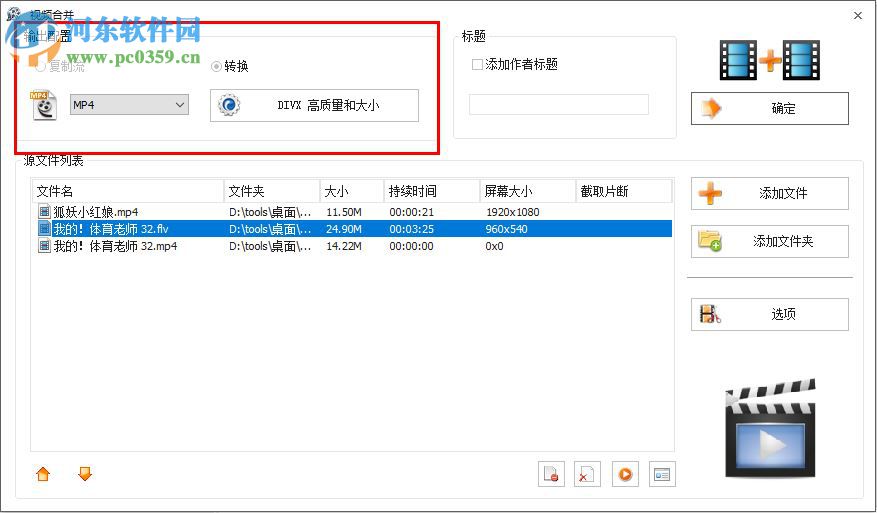Clear file list with red X page icon

pyautogui.click(x=587, y=474)
